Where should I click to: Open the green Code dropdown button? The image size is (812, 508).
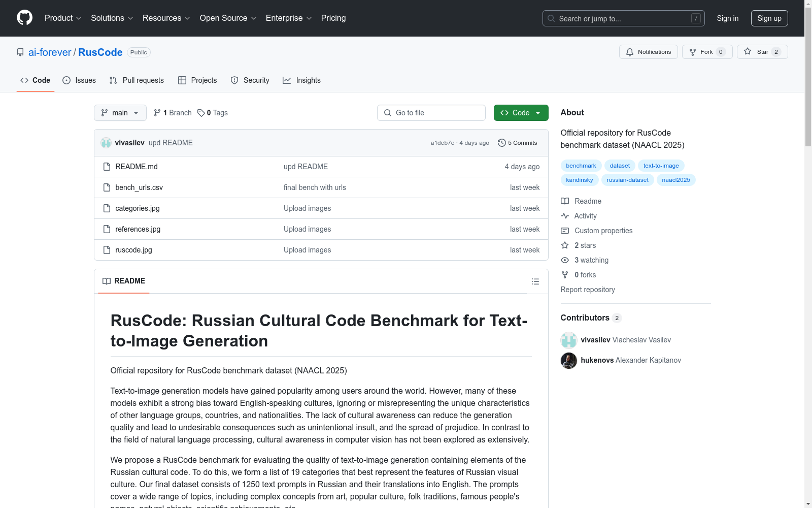point(521,113)
